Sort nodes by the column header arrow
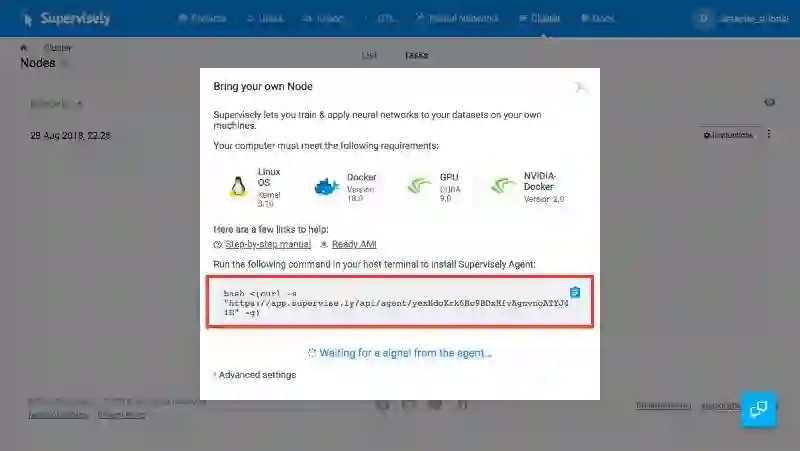Viewport: 800px width, 451px height. (79, 104)
